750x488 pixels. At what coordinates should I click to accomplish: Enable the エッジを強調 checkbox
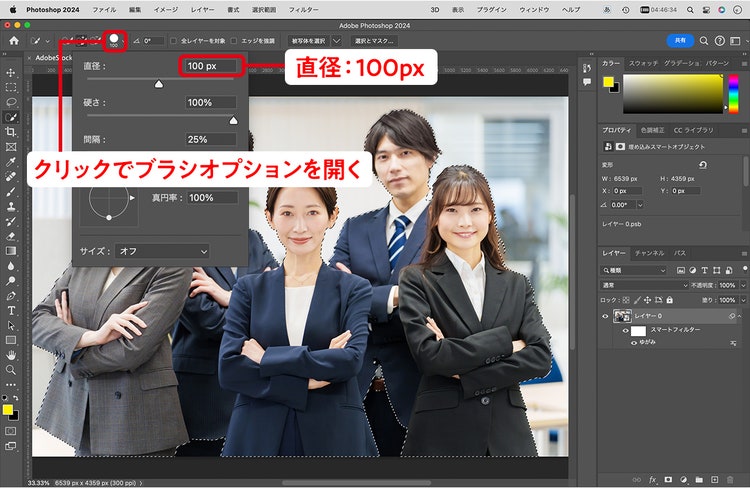(233, 41)
